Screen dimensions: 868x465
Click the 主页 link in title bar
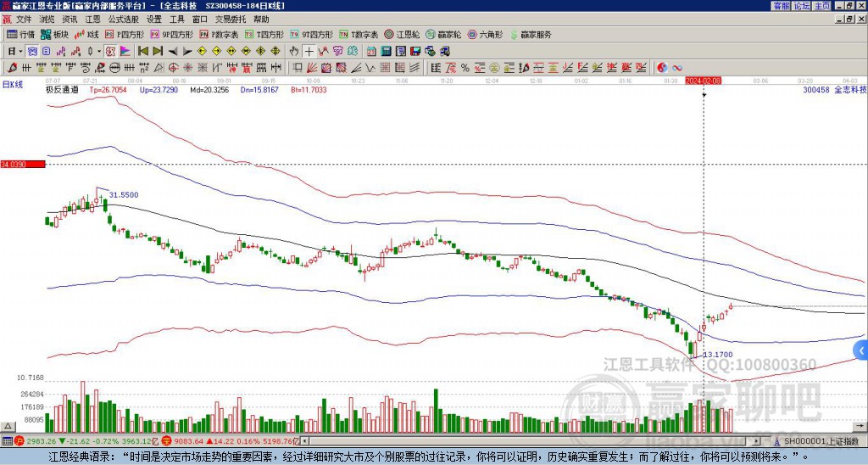point(822,6)
